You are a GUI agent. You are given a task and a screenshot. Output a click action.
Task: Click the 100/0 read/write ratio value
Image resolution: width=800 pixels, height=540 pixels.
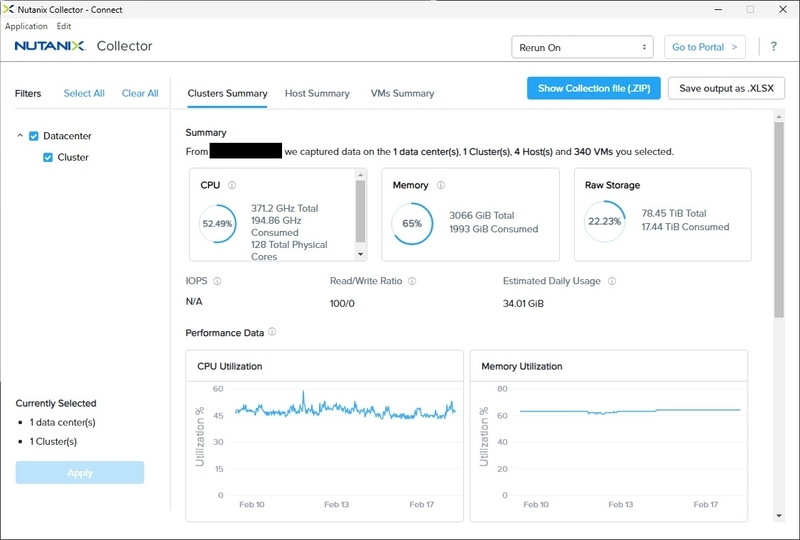(x=342, y=303)
